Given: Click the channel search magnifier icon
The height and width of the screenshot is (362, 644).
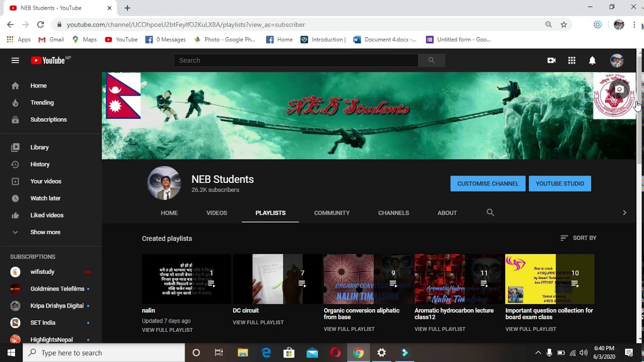Looking at the screenshot, I should [490, 213].
